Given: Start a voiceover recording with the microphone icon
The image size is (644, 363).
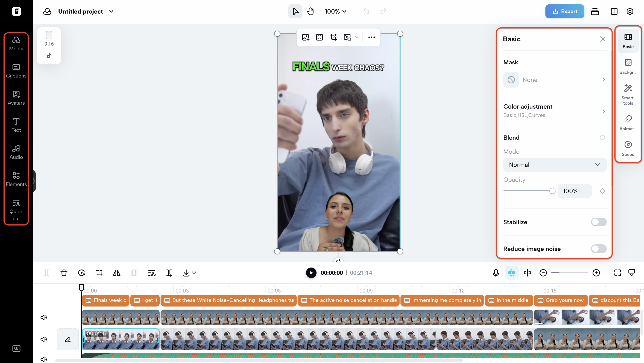Looking at the screenshot, I should [x=495, y=273].
